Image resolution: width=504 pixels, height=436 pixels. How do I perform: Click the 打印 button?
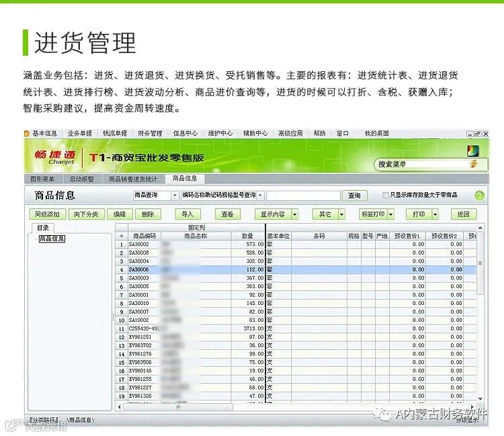[419, 214]
